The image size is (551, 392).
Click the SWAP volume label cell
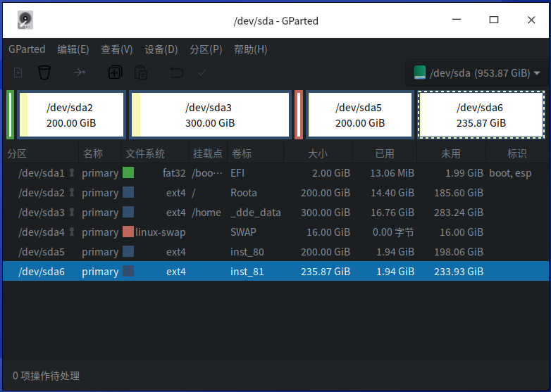[x=243, y=232]
